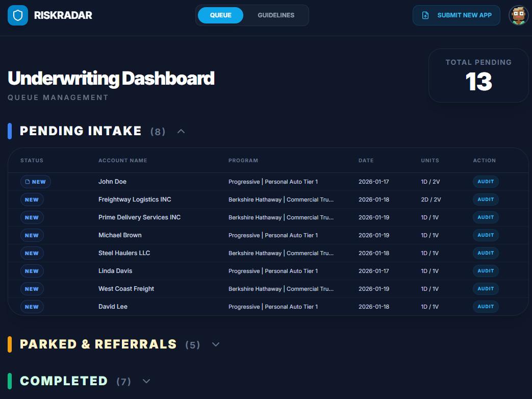Viewport: 532px width, 399px height.
Task: Click the Total Pending counter card
Action: (478, 76)
